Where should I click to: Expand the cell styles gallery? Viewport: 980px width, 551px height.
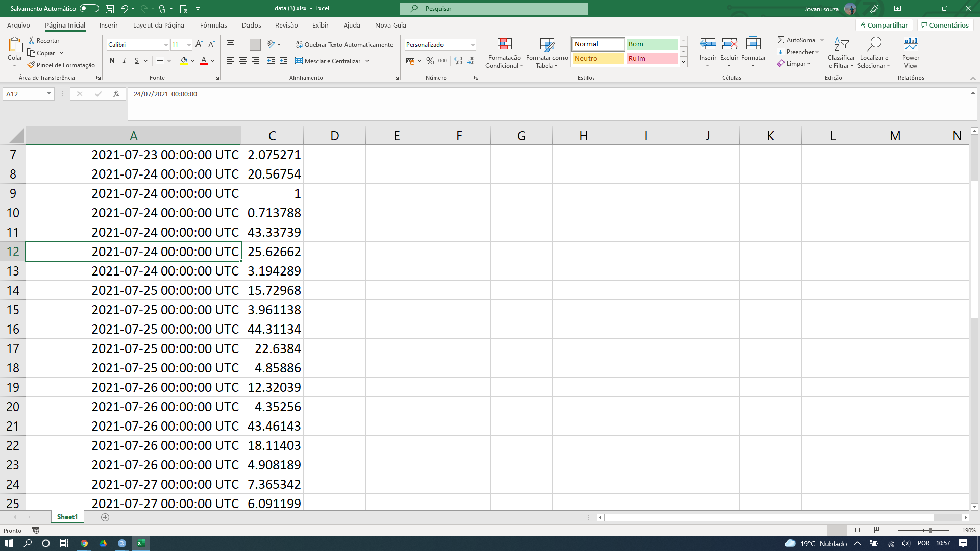tap(683, 61)
